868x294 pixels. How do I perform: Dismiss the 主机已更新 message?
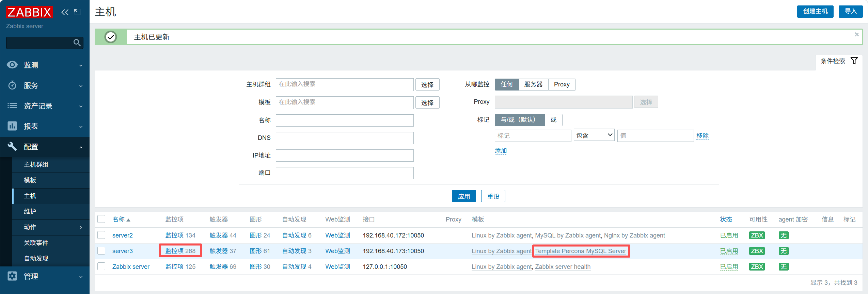(857, 34)
